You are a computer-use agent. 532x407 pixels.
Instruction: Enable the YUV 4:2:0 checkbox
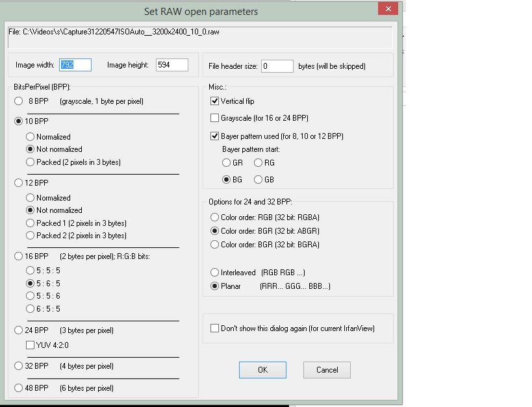[30, 345]
